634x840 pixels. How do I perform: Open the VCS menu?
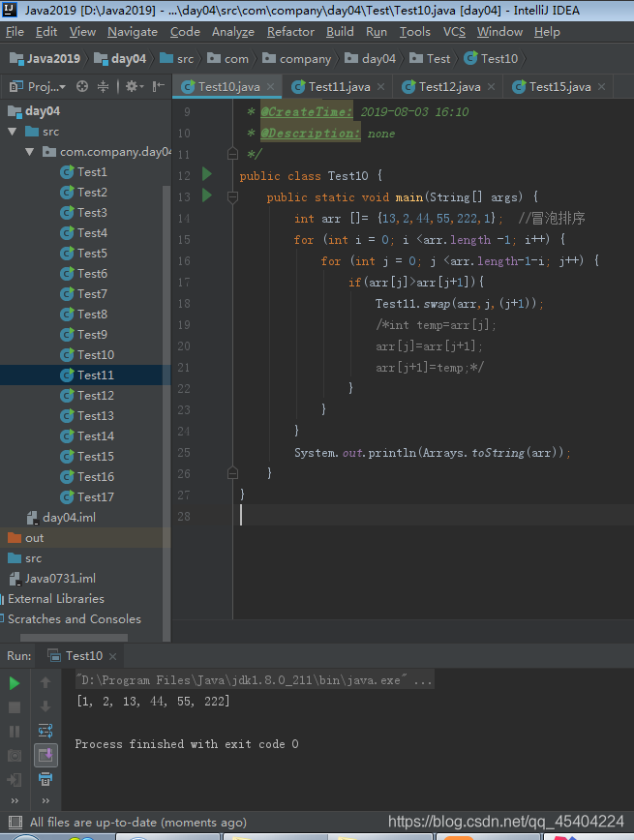tap(454, 32)
